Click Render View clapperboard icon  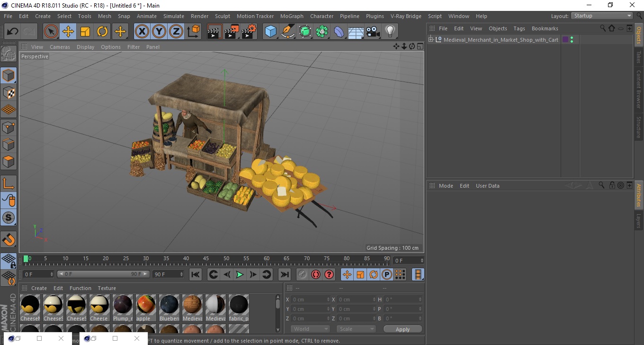[215, 32]
